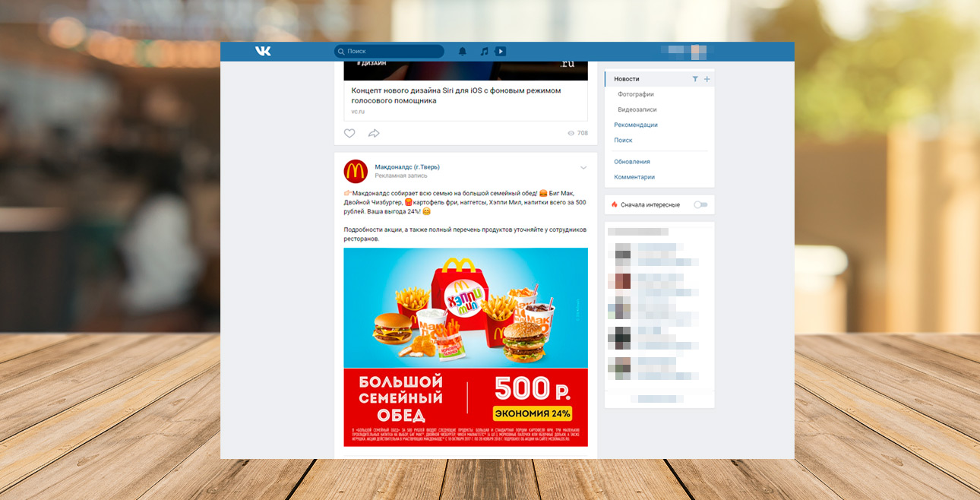Open the notifications bell icon
The height and width of the screenshot is (500, 980).
pos(463,52)
